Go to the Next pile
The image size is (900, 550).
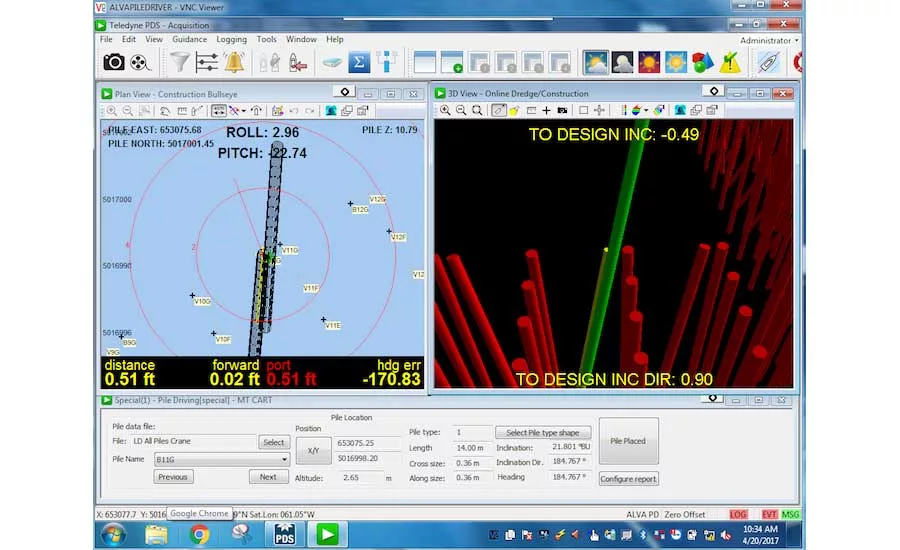pyautogui.click(x=268, y=477)
